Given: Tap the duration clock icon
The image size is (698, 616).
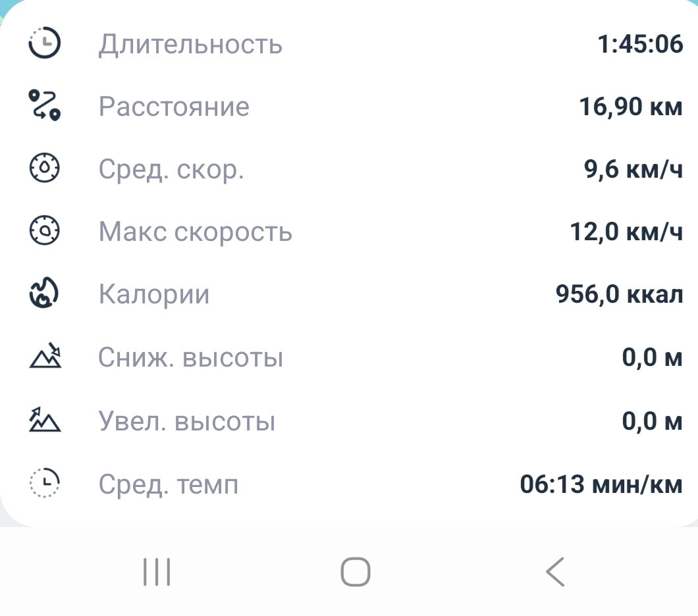Looking at the screenshot, I should [x=45, y=43].
